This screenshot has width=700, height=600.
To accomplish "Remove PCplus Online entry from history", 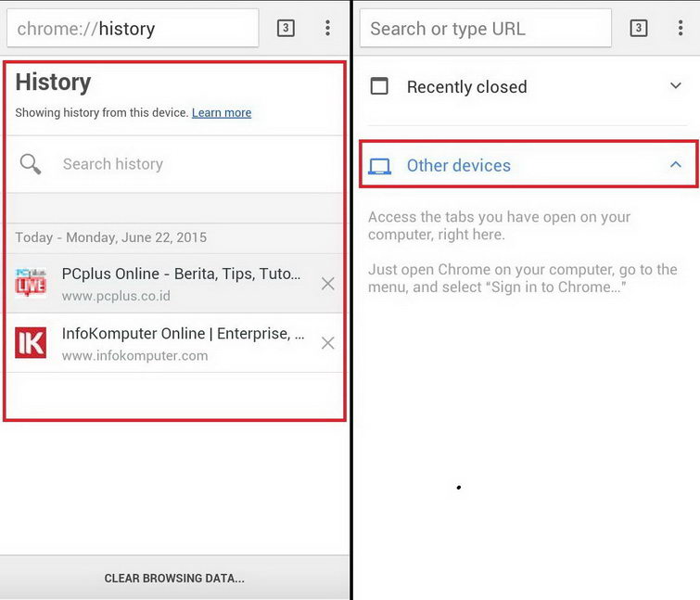I will point(327,284).
